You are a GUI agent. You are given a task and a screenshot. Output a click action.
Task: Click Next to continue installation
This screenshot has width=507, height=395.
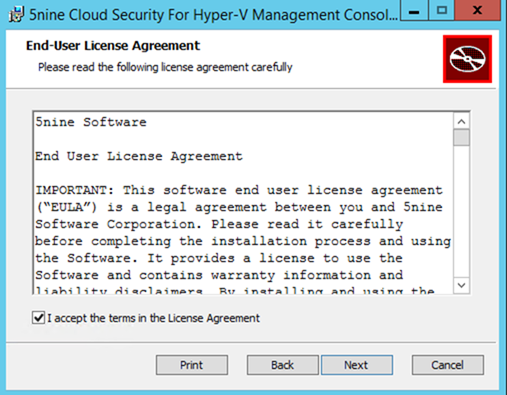357,365
